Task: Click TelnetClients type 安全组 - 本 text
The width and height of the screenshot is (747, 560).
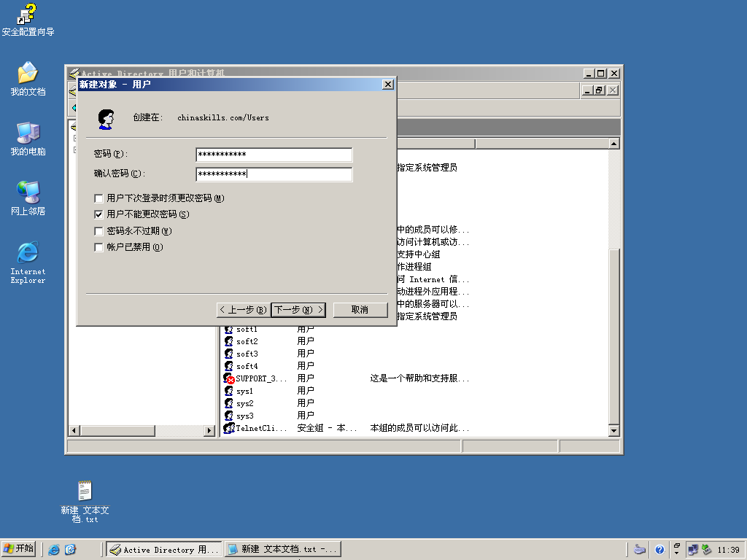Action: tap(327, 428)
